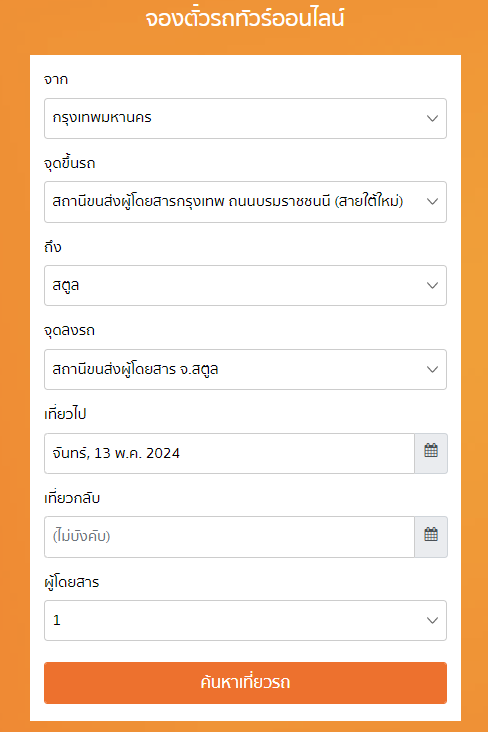This screenshot has height=732, width=488.
Task: Click the chevron arrow in the จาก field
Action: (432, 119)
